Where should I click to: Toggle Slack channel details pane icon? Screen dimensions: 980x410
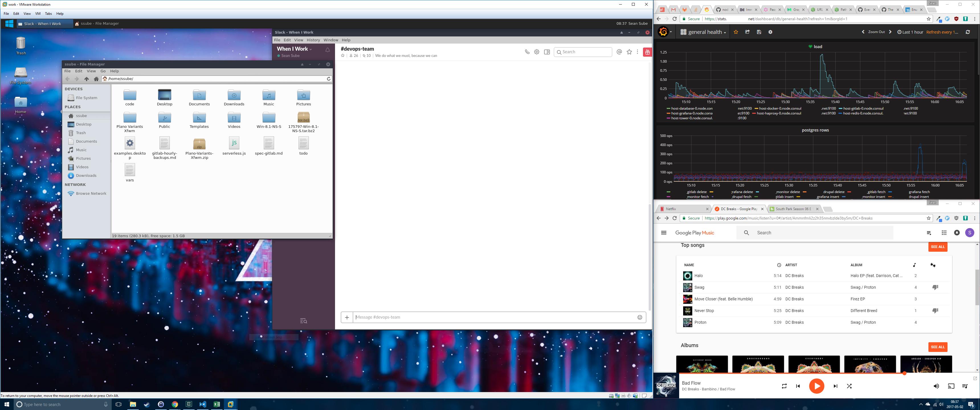[x=547, y=52]
